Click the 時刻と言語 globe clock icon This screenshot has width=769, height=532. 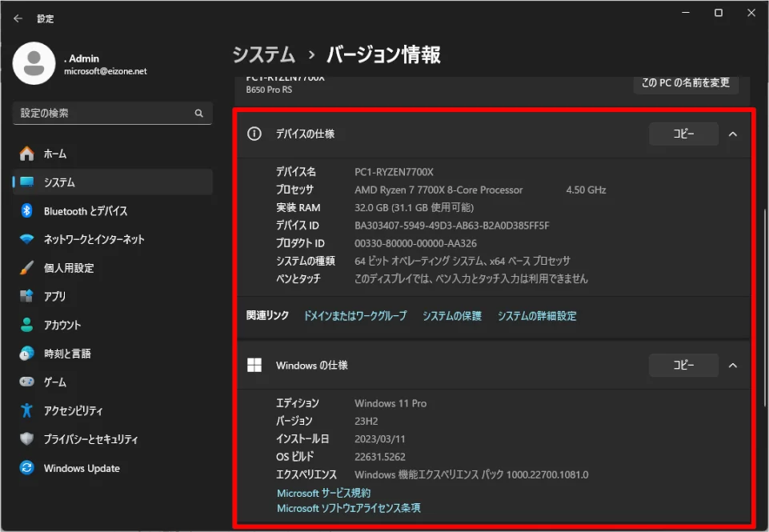[x=27, y=353]
